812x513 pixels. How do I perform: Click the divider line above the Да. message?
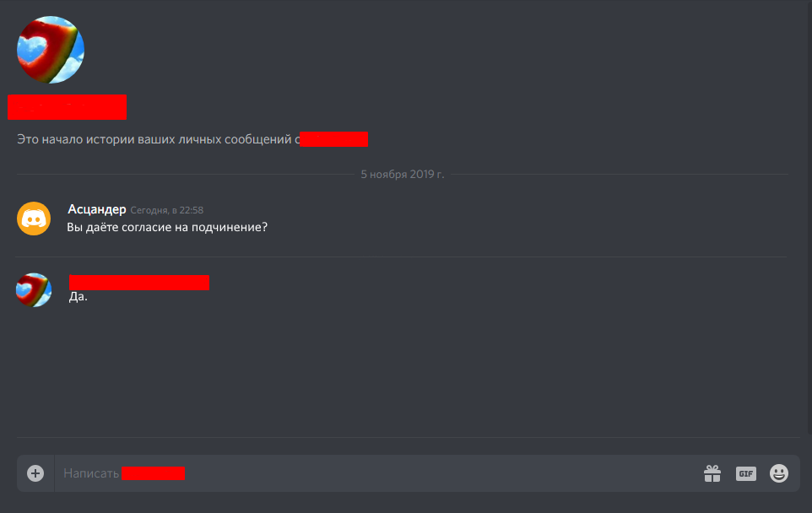click(401, 256)
